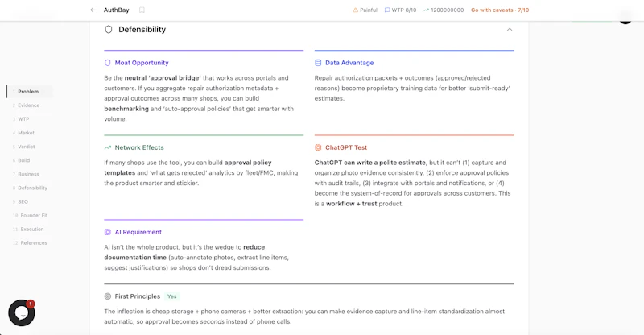This screenshot has height=335, width=644.
Task: Click the Moat Opportunity heading
Action: point(142,63)
